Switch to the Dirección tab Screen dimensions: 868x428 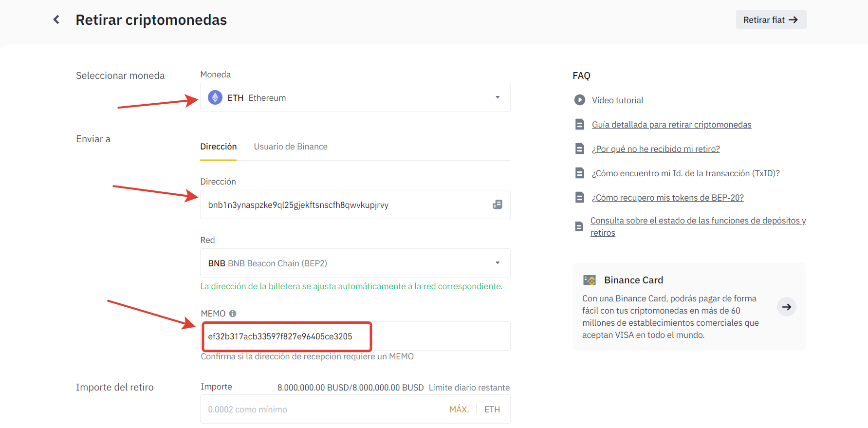(218, 147)
